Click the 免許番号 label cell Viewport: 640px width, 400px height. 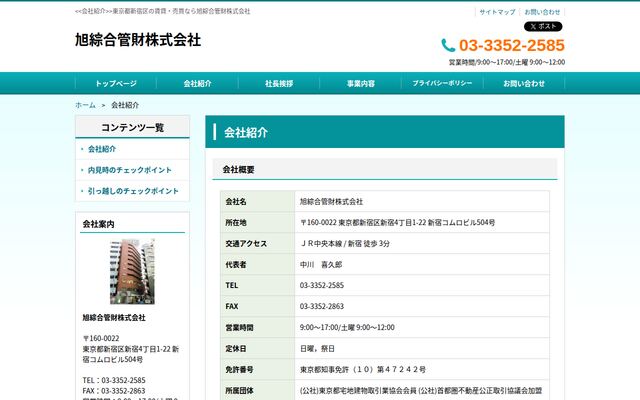[x=258, y=369]
